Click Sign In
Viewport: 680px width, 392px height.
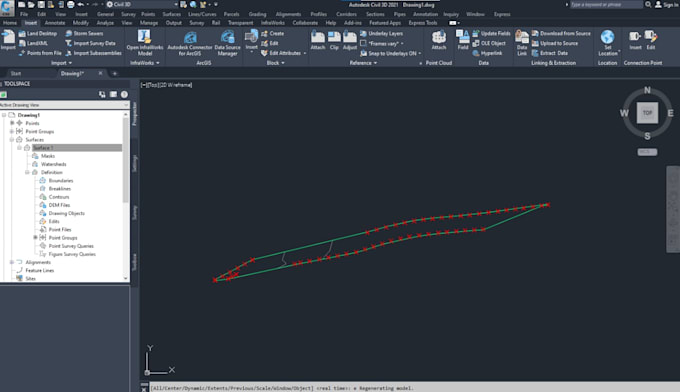[x=666, y=5]
